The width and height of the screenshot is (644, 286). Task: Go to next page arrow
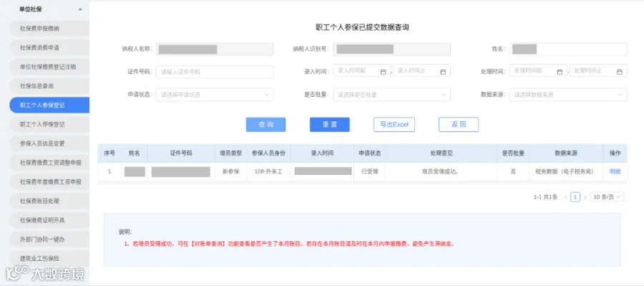pos(585,197)
